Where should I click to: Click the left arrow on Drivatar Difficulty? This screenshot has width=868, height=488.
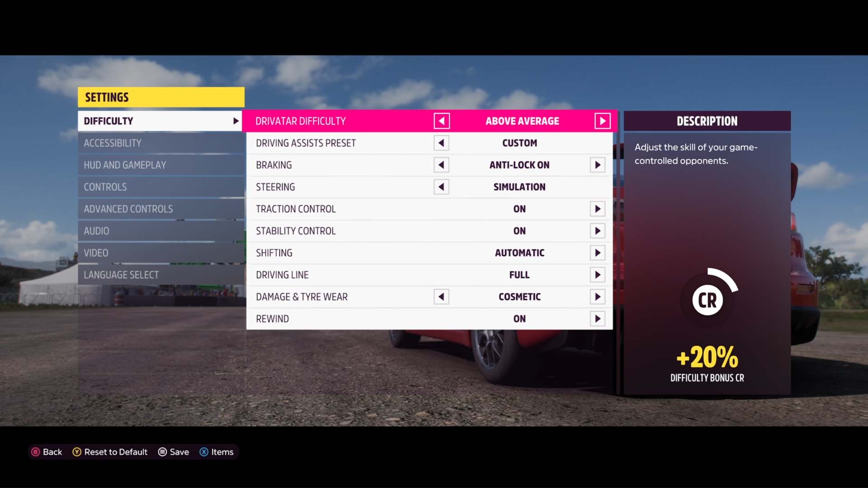(442, 120)
